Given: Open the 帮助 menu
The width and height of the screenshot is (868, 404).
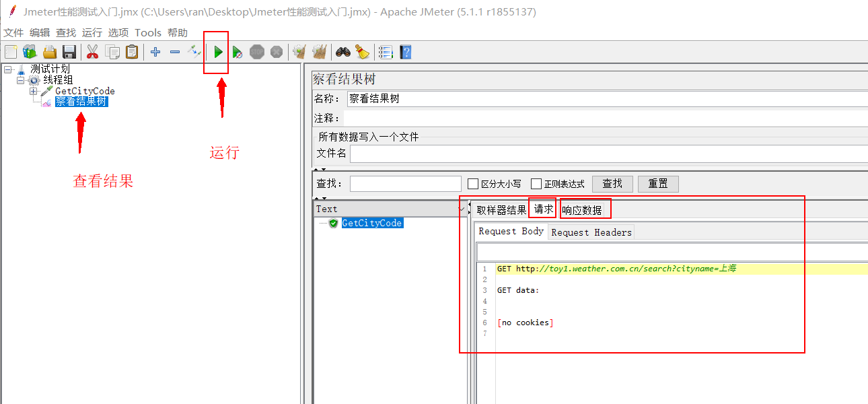Looking at the screenshot, I should (x=178, y=32).
